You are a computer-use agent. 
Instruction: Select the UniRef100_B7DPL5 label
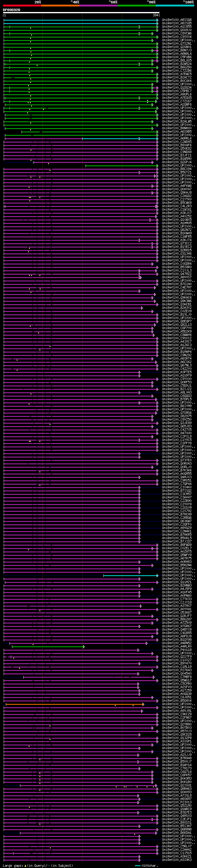[176, 399]
